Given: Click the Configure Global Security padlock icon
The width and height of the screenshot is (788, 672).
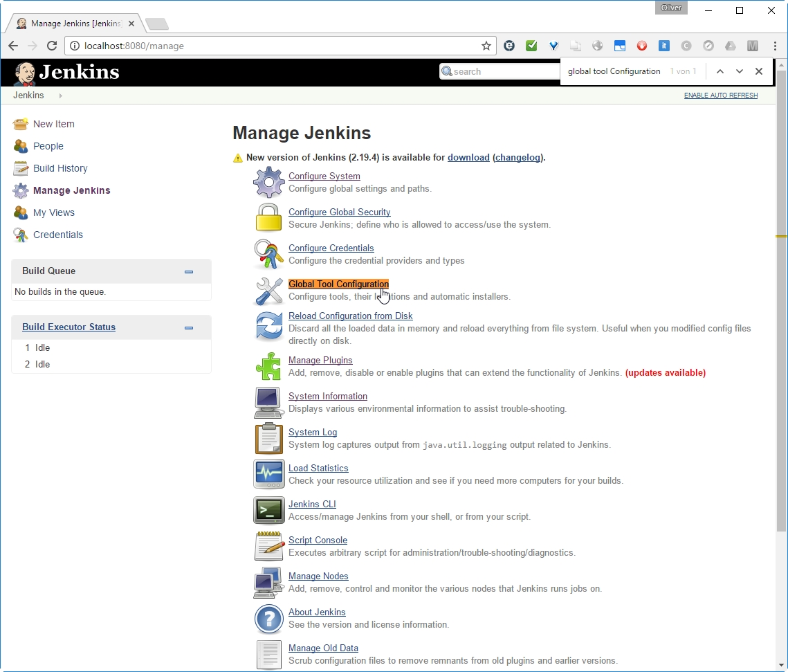Looking at the screenshot, I should pyautogui.click(x=268, y=218).
